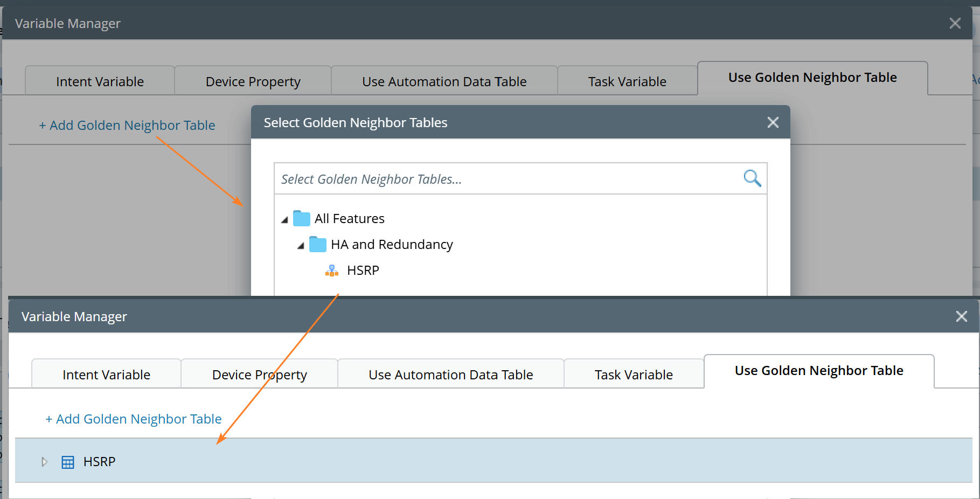
Task: Collapse the HA and Redundancy node
Action: tap(301, 246)
